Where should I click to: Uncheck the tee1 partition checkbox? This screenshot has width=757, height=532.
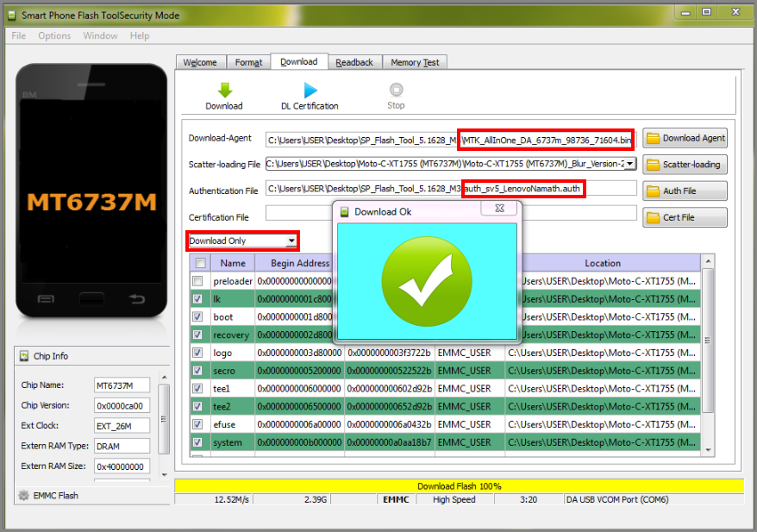(197, 389)
